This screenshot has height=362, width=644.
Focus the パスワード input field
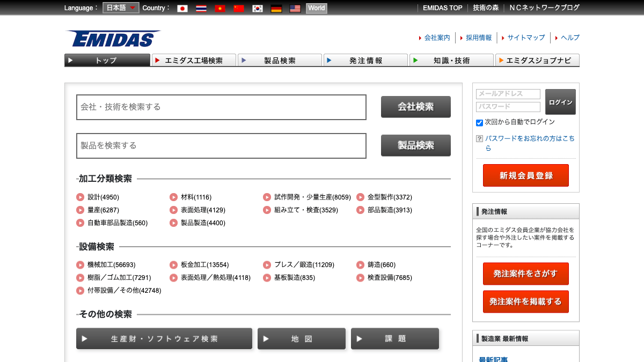508,107
